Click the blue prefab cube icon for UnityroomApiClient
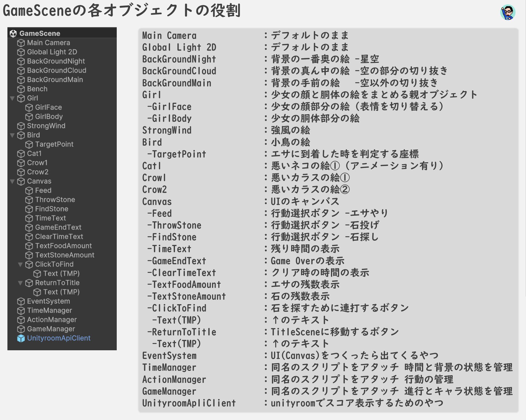The width and height of the screenshot is (526, 420). [21, 338]
